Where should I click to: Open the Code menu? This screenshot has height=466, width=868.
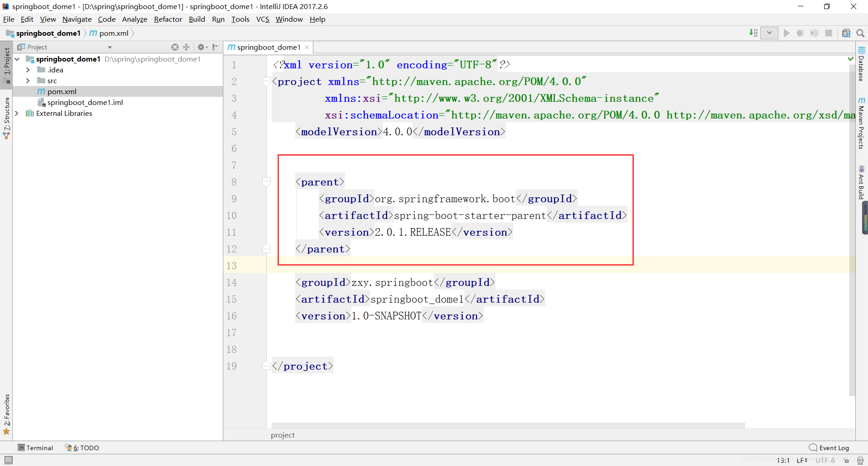coord(107,19)
